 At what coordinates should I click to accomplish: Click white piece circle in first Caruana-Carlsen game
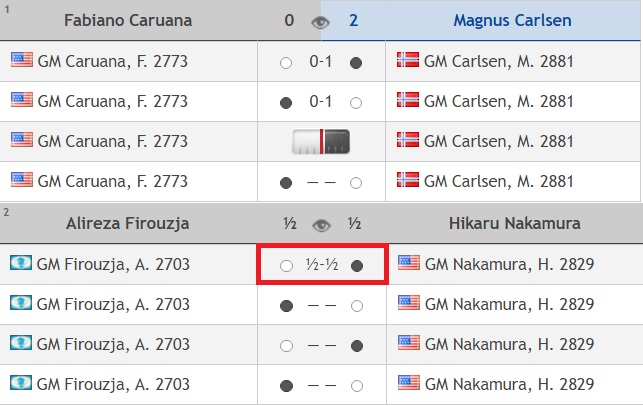click(x=286, y=63)
